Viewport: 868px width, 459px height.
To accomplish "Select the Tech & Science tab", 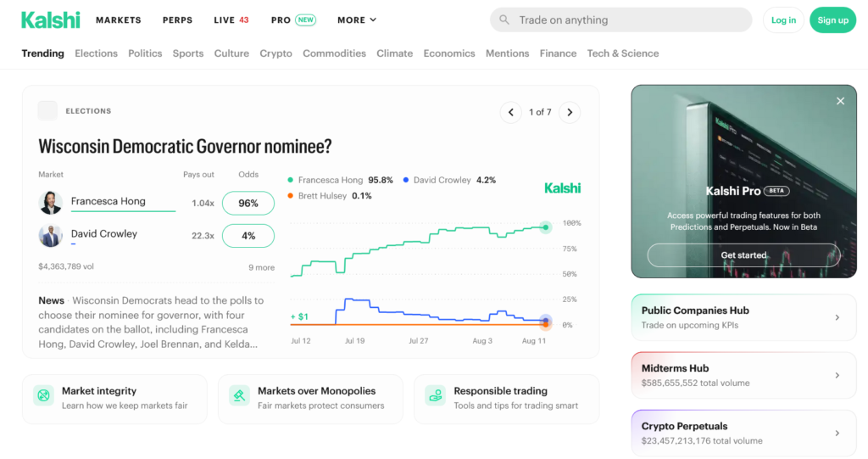I will (x=623, y=53).
